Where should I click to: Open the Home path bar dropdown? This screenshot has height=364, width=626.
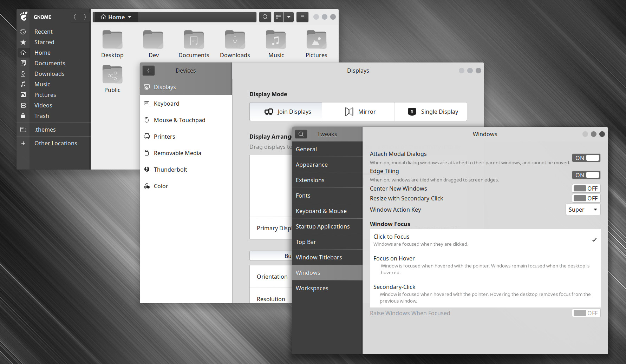116,17
